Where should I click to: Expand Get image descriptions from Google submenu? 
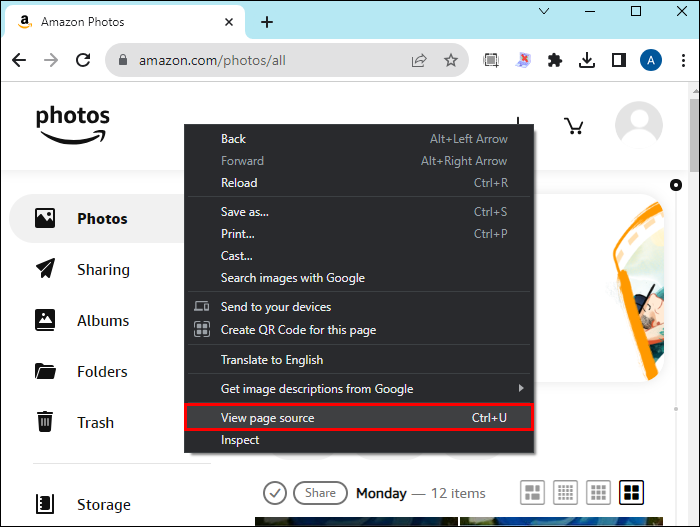pyautogui.click(x=359, y=389)
